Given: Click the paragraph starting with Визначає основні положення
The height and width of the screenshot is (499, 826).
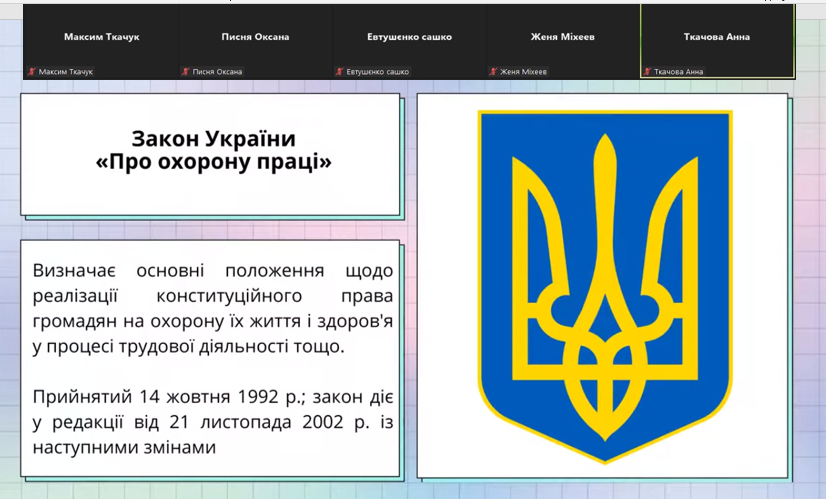Looking at the screenshot, I should tap(213, 308).
